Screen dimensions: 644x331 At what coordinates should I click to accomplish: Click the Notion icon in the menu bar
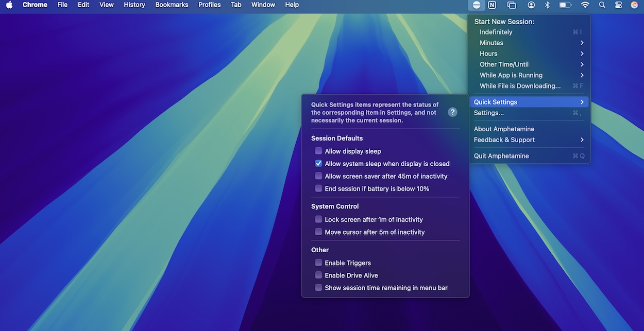click(x=492, y=5)
